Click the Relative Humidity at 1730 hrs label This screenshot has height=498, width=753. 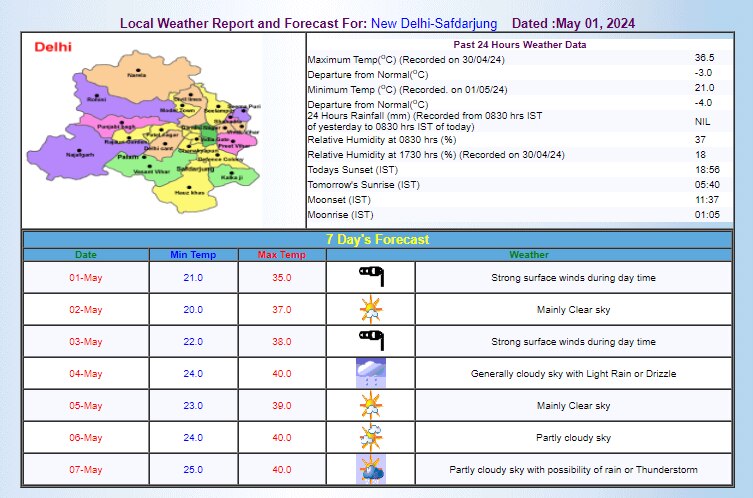pyautogui.click(x=436, y=155)
